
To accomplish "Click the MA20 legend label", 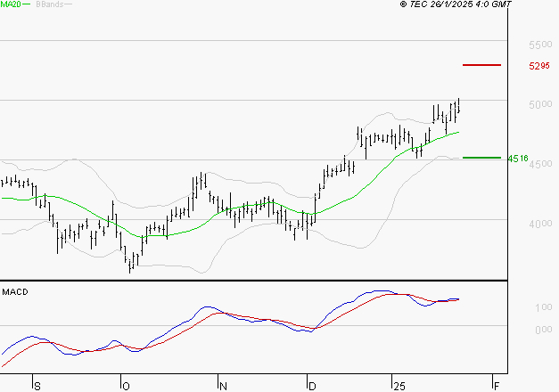I will coord(11,4).
